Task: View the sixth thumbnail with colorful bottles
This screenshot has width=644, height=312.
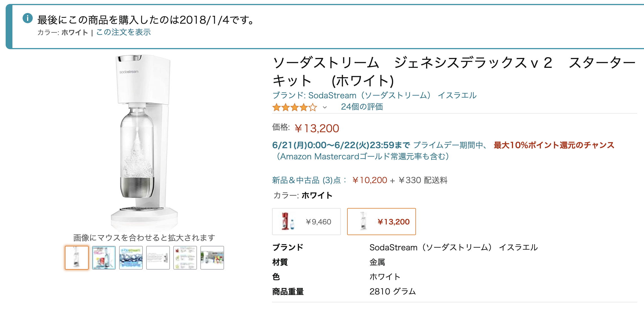Action: (212, 258)
